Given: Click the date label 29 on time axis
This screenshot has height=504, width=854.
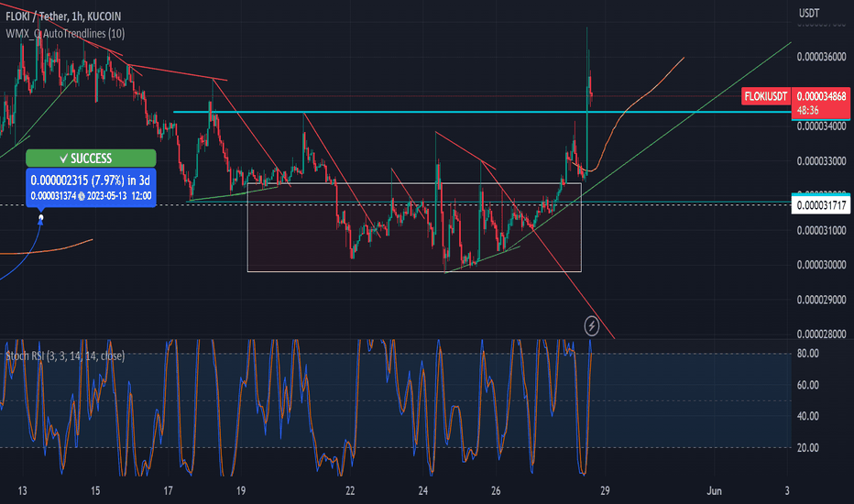Looking at the screenshot, I should [x=605, y=490].
